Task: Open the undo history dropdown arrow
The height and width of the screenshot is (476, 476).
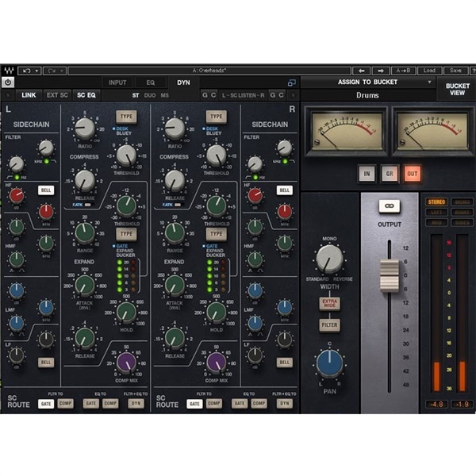Action: (36, 71)
